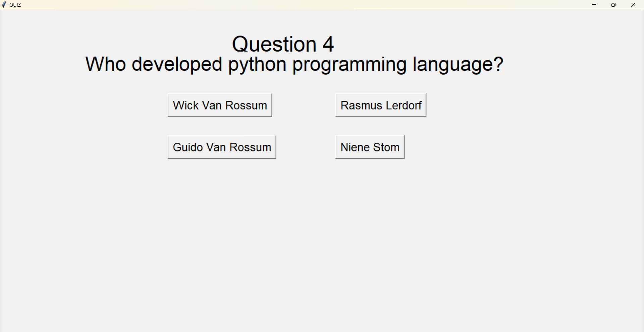Select the Rasmus Lerdorf answer button
Image resolution: width=644 pixels, height=332 pixels.
click(381, 105)
